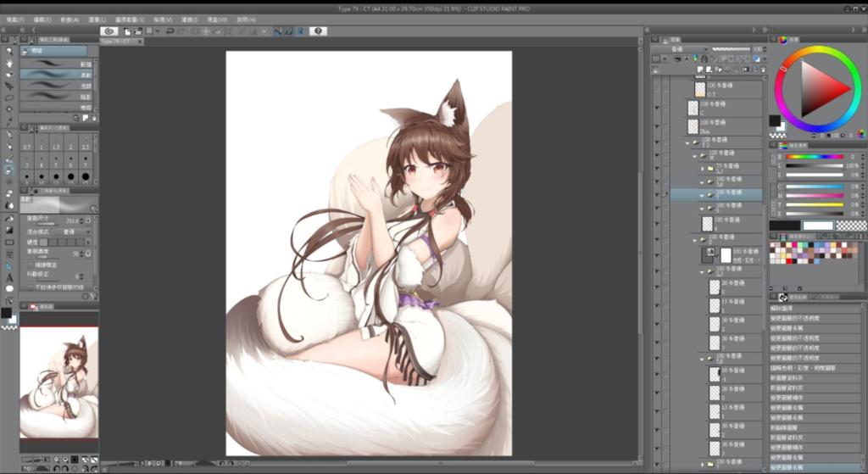Open the layer blend mode dropdown

coord(681,48)
